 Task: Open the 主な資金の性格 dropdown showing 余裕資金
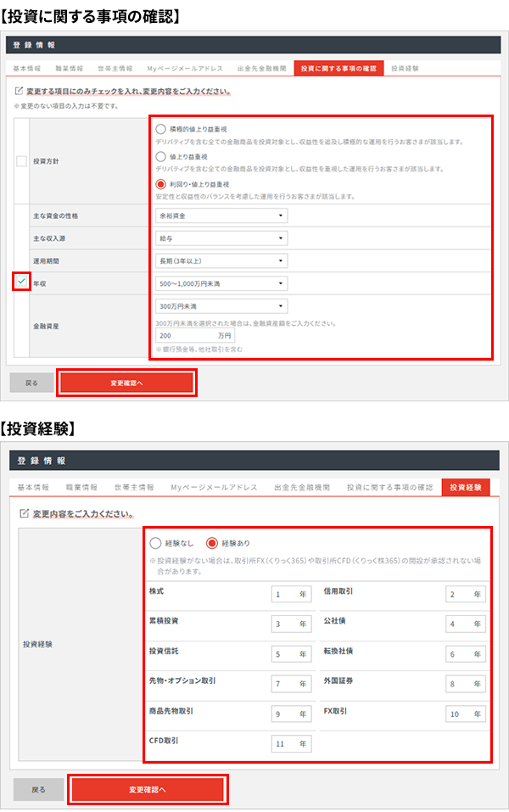[x=221, y=216]
